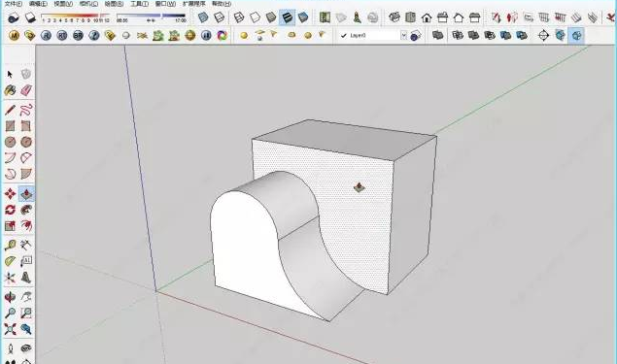Screen dimensions: 617x364
Task: Choose the Rectangle drawing tool
Action: pyautogui.click(x=11, y=126)
